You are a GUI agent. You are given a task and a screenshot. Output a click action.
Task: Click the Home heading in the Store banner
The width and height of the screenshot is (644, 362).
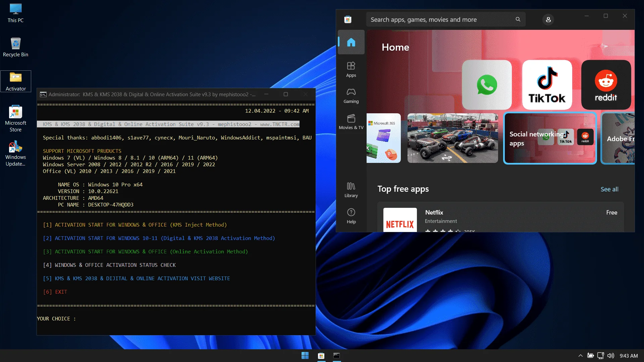pyautogui.click(x=395, y=47)
